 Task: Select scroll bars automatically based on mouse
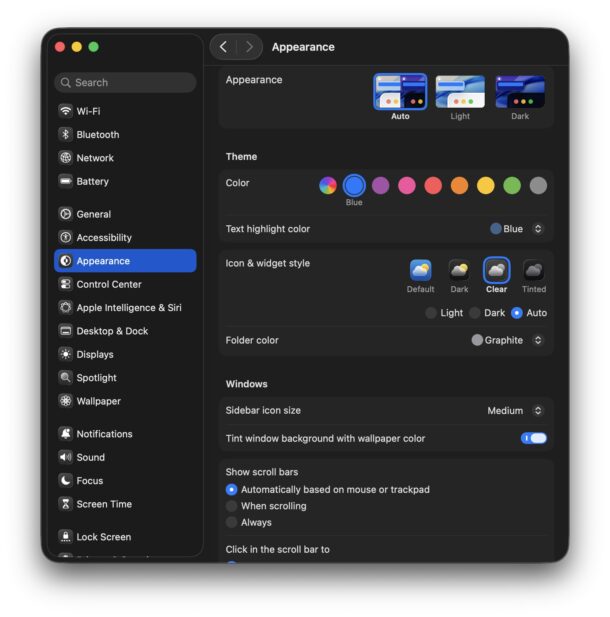[231, 490]
